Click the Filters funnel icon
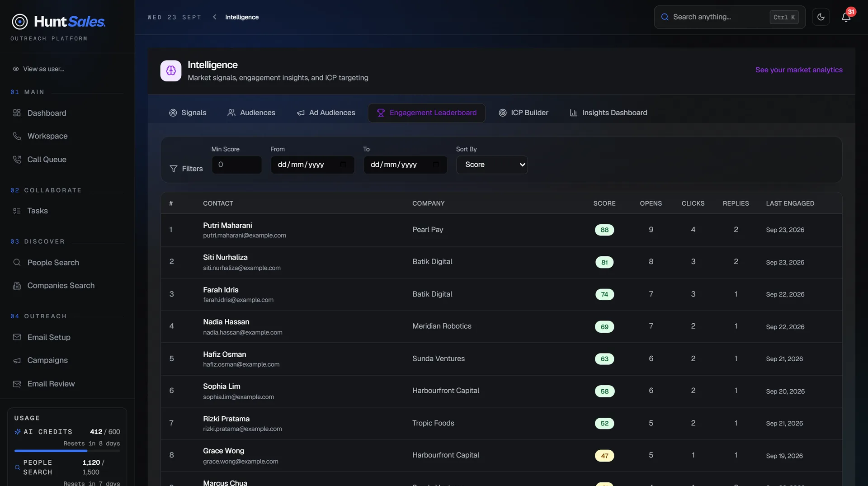This screenshot has height=486, width=868. click(173, 169)
